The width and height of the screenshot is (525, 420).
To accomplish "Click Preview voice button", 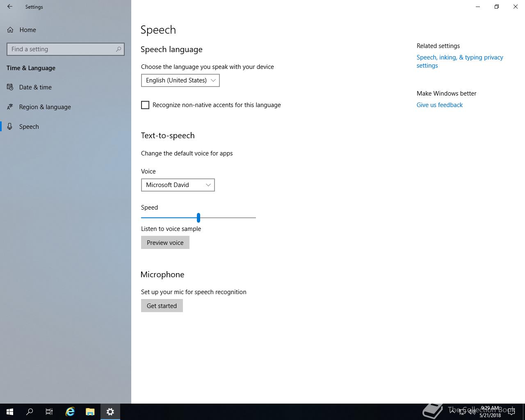I will [x=165, y=242].
